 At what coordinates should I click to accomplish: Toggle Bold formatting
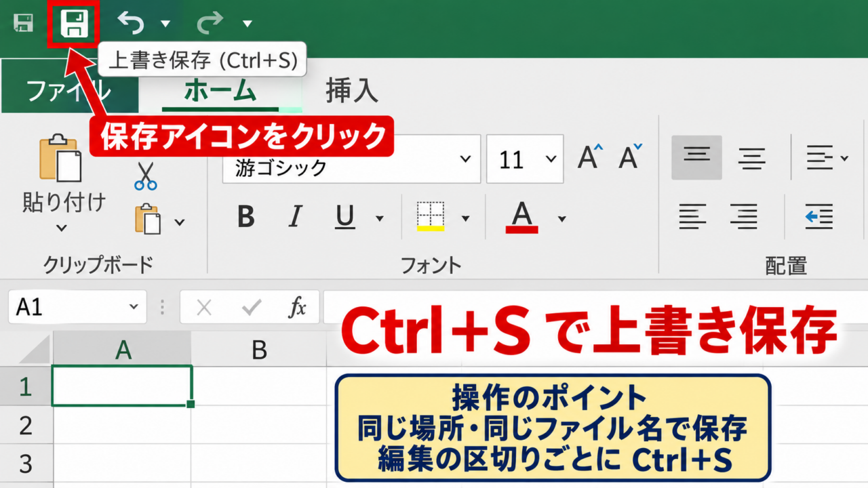246,218
